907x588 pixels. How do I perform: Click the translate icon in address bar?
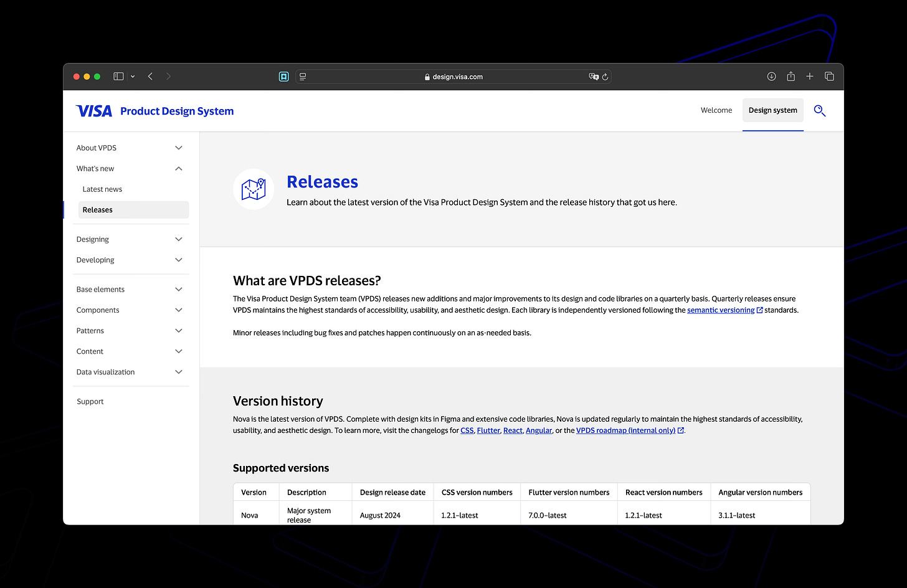click(593, 77)
